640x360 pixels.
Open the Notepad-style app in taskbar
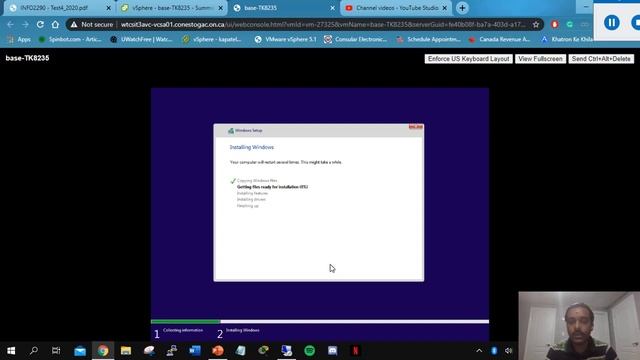coord(240,350)
